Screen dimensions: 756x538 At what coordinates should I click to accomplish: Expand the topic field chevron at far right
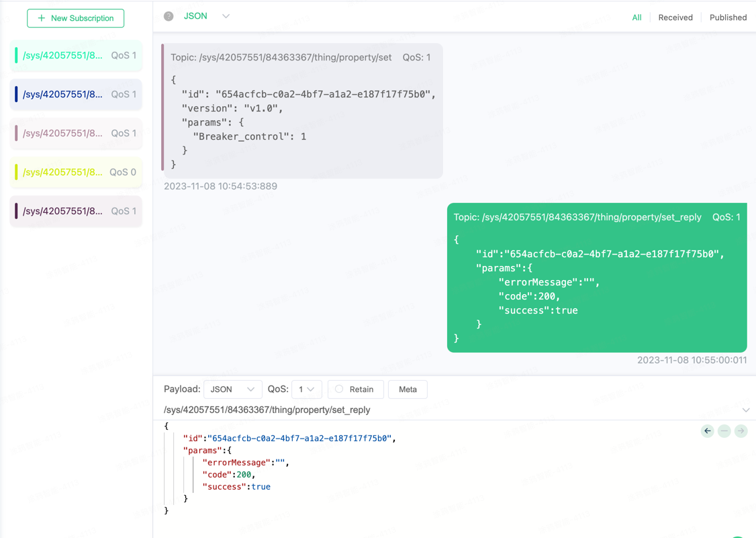tap(745, 410)
